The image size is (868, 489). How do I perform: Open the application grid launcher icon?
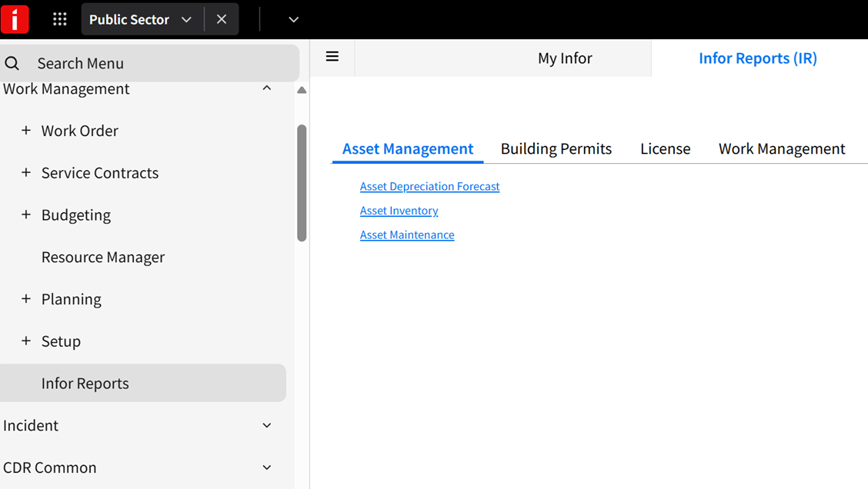pyautogui.click(x=59, y=18)
